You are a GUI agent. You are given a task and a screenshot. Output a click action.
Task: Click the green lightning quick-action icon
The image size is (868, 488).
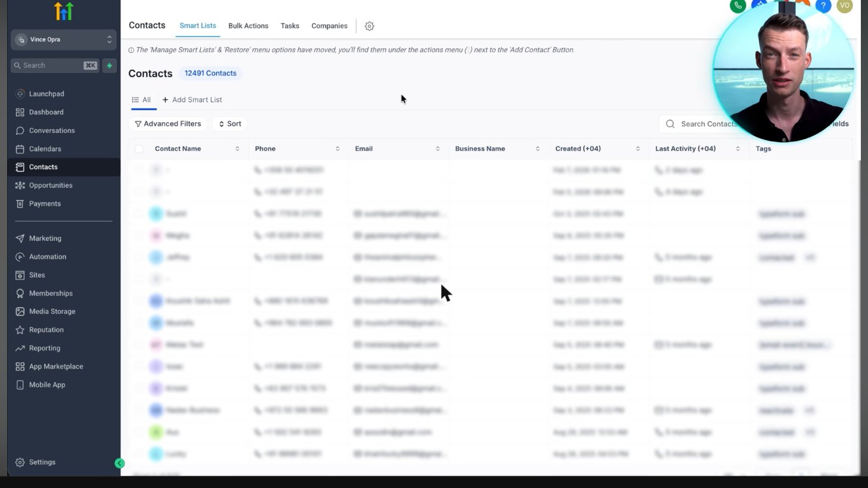point(109,66)
